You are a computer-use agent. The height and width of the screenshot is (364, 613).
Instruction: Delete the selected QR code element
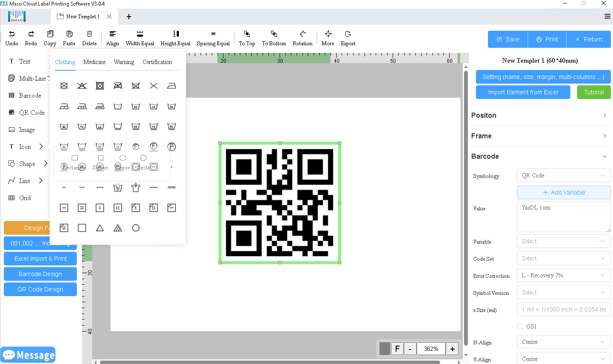click(x=90, y=38)
